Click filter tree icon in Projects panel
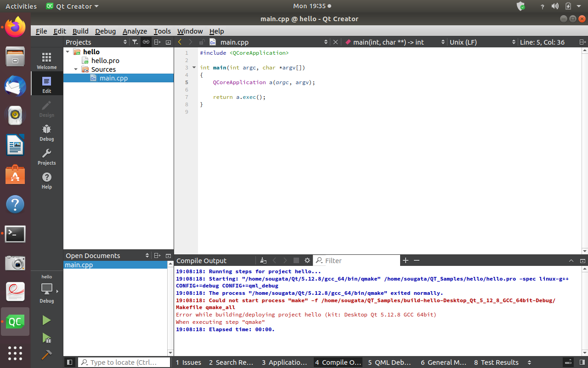This screenshot has width=588, height=368. pos(135,42)
